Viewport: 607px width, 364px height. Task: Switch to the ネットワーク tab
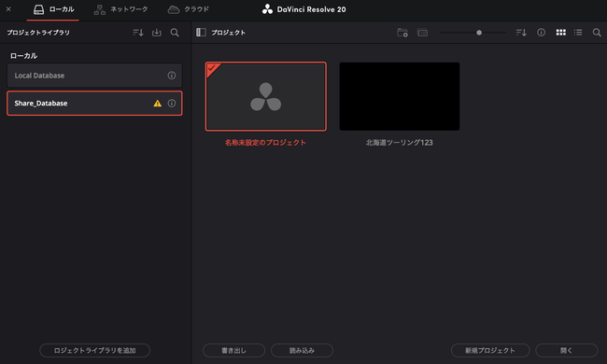click(x=120, y=9)
